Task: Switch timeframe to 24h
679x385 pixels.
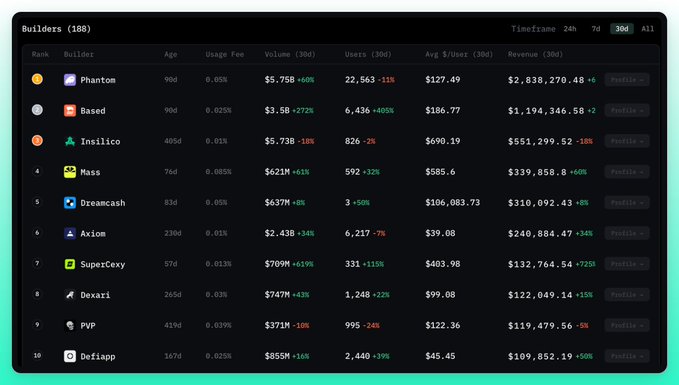Action: pyautogui.click(x=570, y=29)
